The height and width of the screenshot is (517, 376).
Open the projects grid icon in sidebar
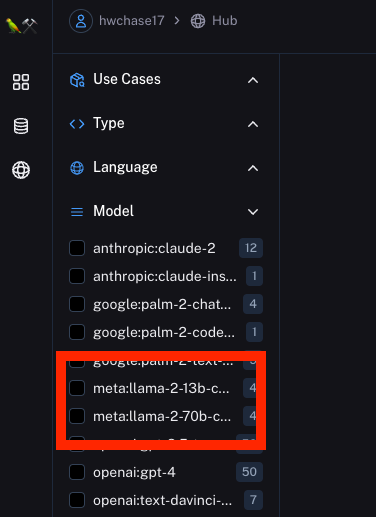(21, 82)
